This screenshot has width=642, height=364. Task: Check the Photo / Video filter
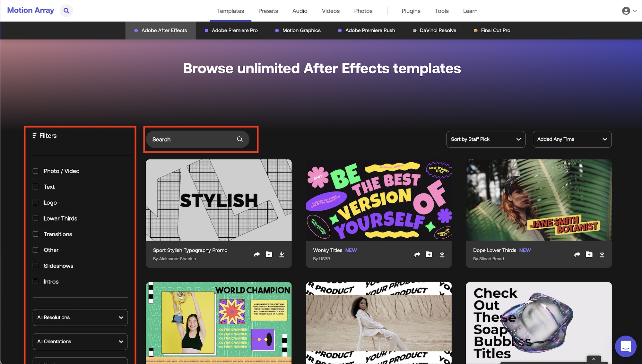point(36,171)
